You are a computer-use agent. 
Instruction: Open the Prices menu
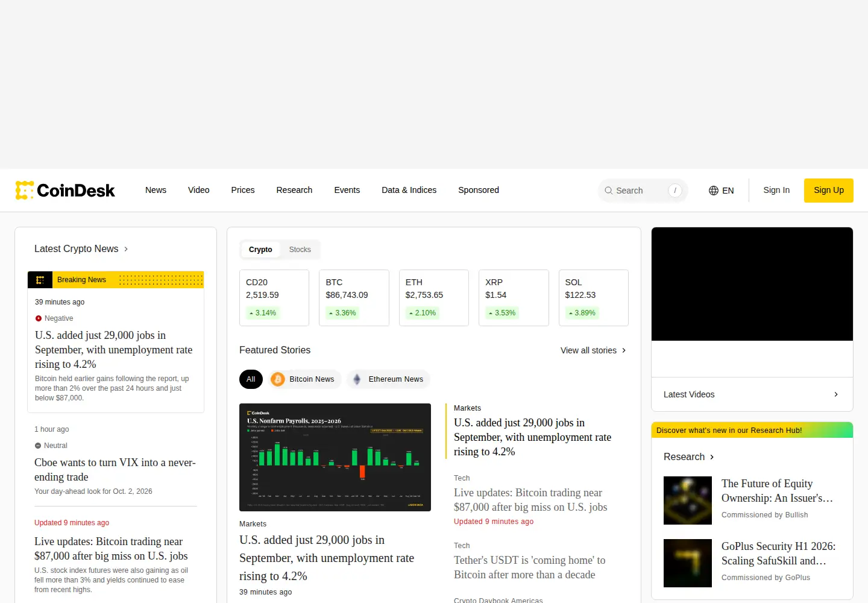point(243,190)
